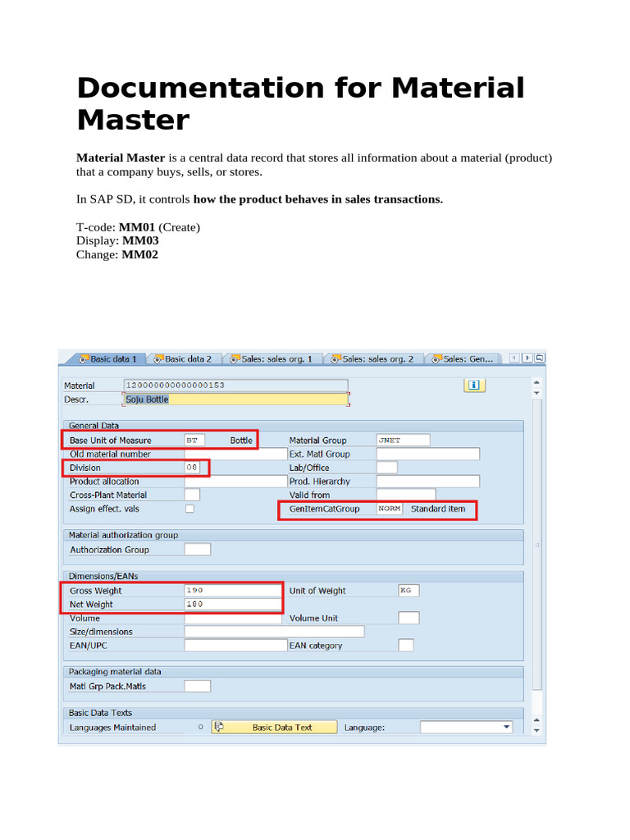630x840 pixels.
Task: Click the Valid from date field
Action: [x=406, y=495]
